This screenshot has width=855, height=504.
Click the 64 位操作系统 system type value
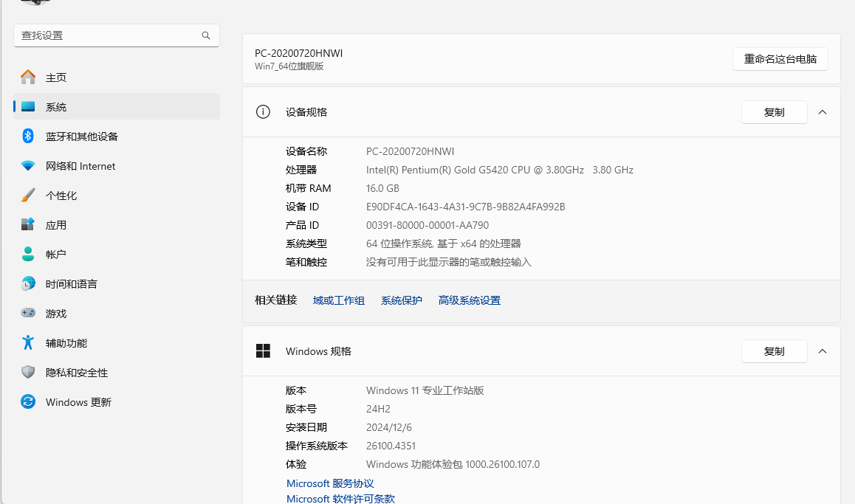(443, 244)
